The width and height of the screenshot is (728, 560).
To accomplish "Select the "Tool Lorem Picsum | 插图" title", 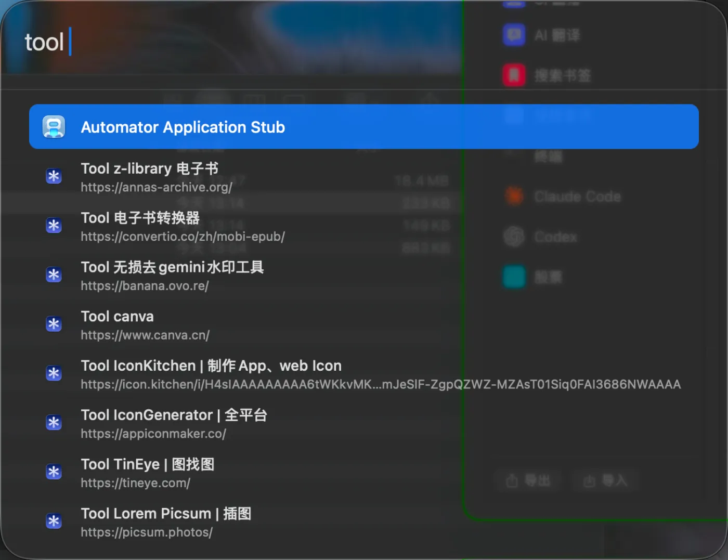I will (x=166, y=514).
